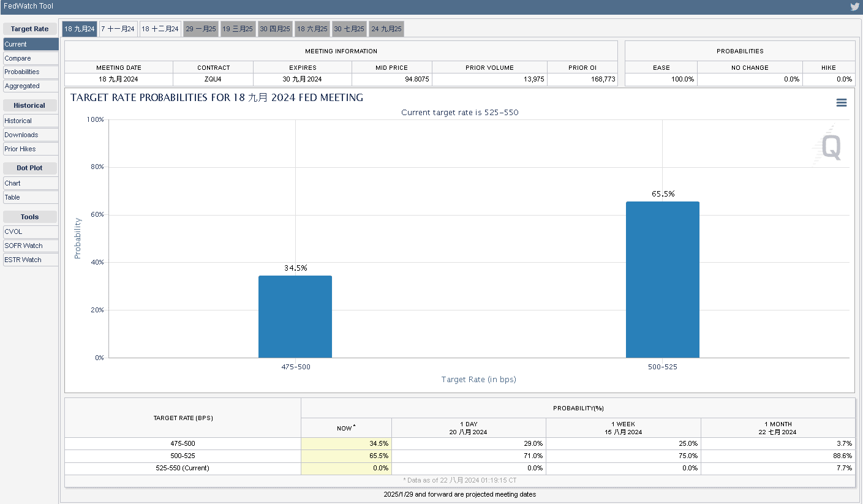Open the Historical sidebar item
Image resolution: width=863 pixels, height=504 pixels.
tap(31, 121)
